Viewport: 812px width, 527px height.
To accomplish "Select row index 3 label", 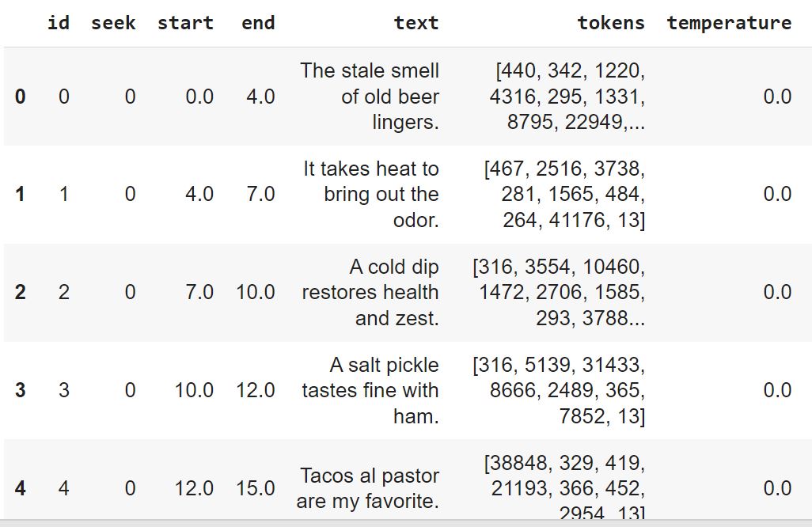I will click(x=21, y=390).
